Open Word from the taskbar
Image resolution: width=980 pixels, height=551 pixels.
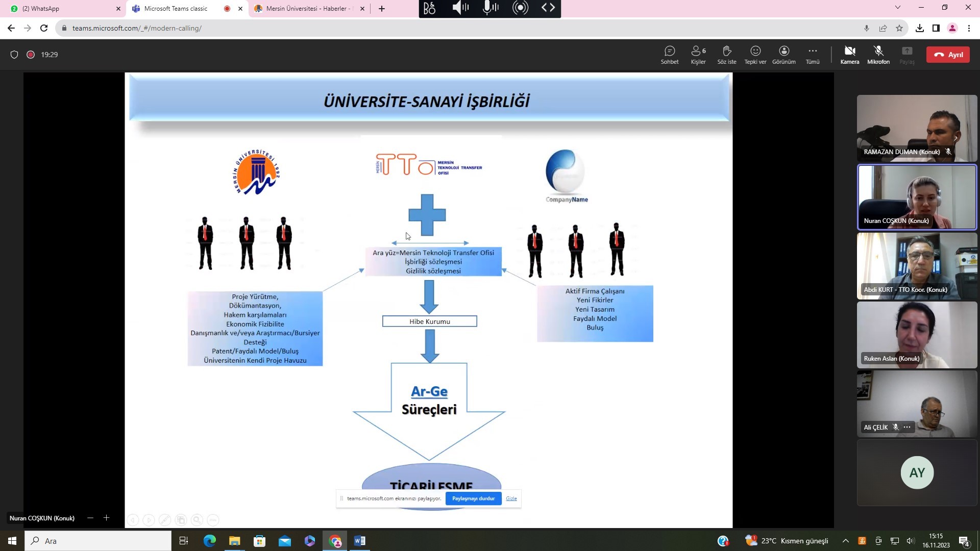(359, 541)
